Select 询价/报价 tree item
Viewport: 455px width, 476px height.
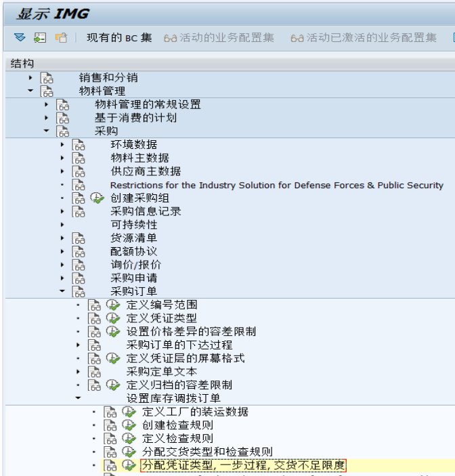[x=135, y=265]
